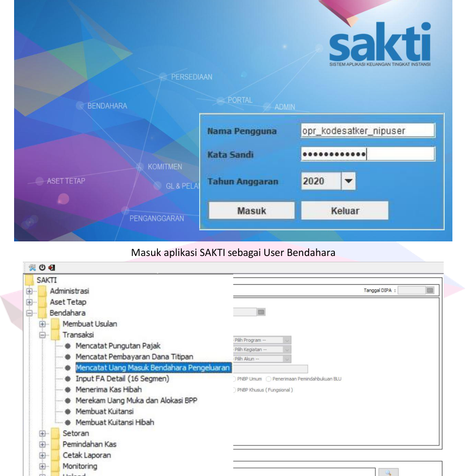
Task: Open Membuat Kuitansi Hibah entry
Action: point(115,422)
